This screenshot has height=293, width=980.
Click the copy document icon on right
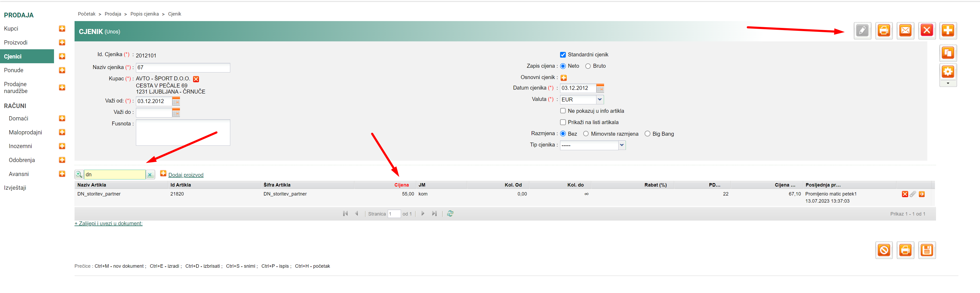tap(948, 53)
